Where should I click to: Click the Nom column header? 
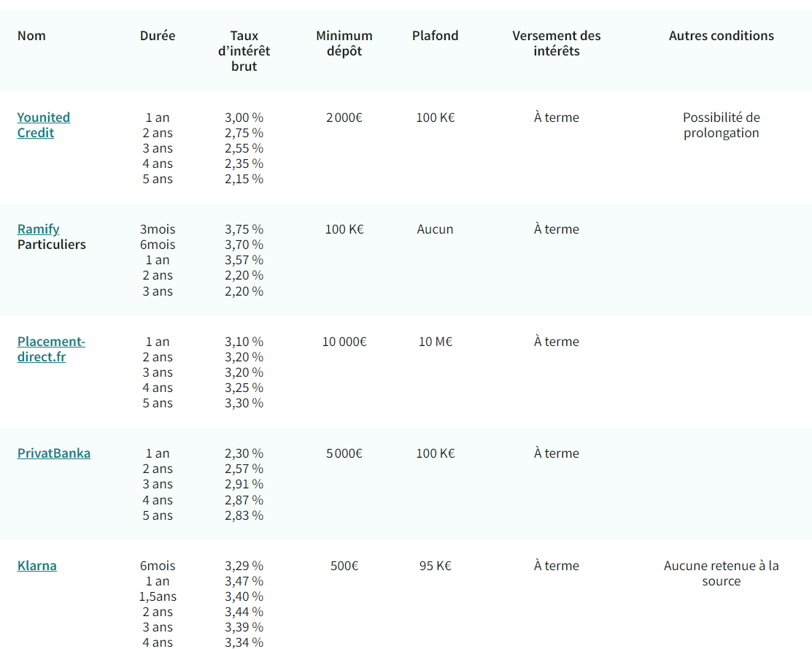(31, 36)
